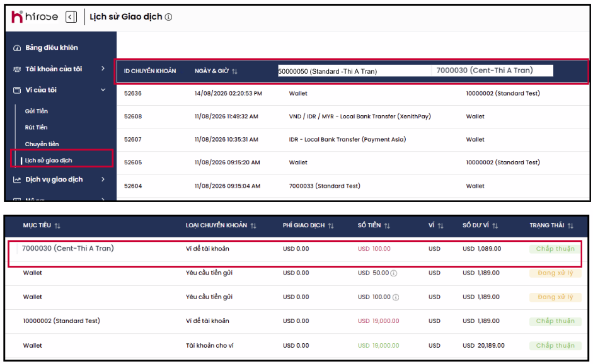This screenshot has height=364, width=593.
Task: Collapse sidebar with arrow icon beside logo
Action: click(71, 17)
